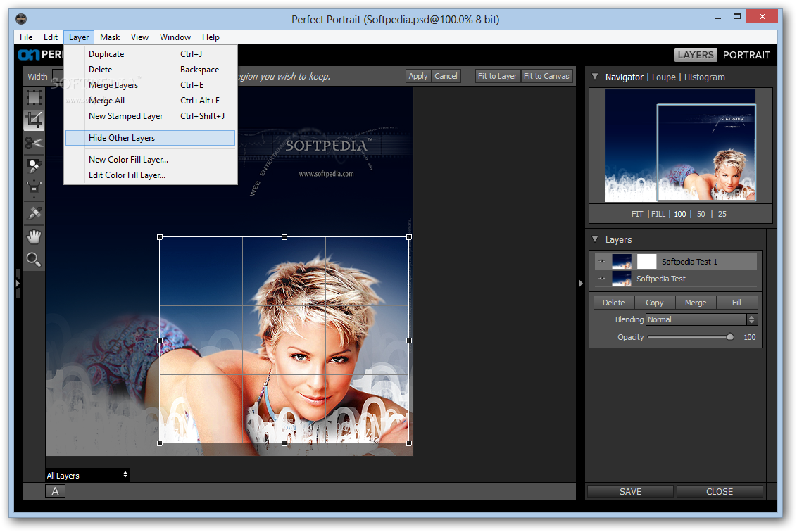Click the SAVE button

coord(630,491)
